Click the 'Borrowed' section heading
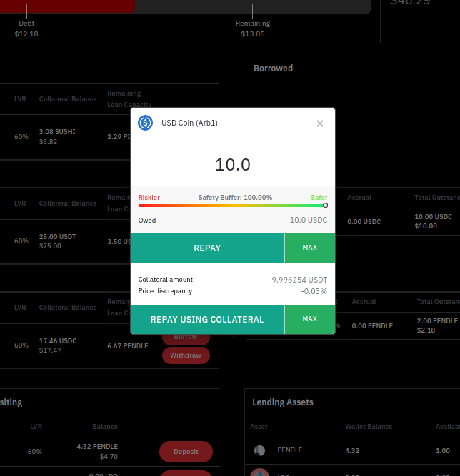Image resolution: width=460 pixels, height=476 pixels. (x=273, y=69)
